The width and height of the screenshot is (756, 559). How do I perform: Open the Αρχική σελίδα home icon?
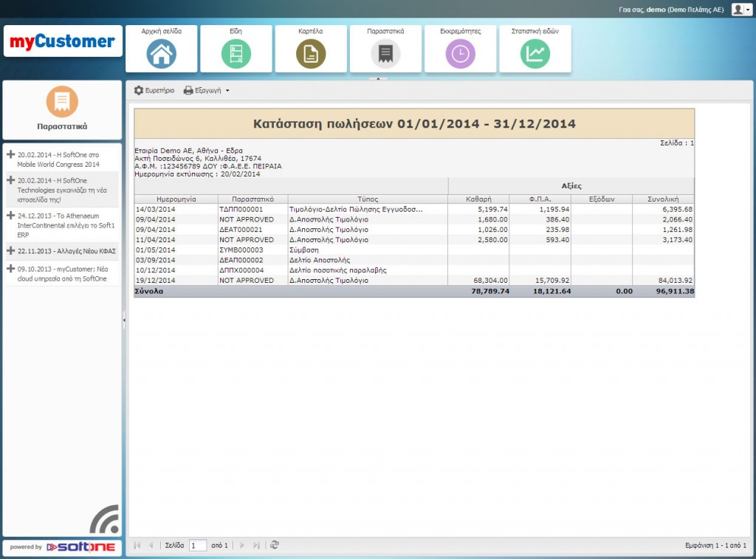tap(162, 53)
